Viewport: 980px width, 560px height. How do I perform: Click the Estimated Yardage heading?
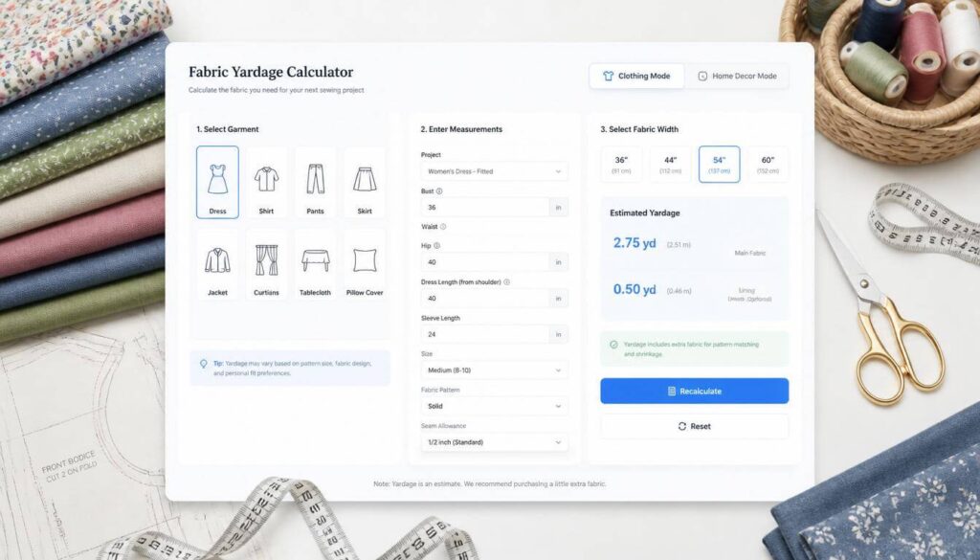point(645,213)
